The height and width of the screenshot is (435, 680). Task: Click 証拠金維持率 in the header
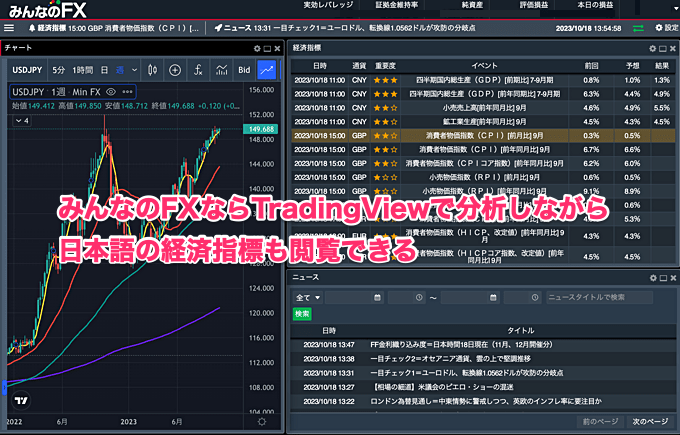coord(397,5)
